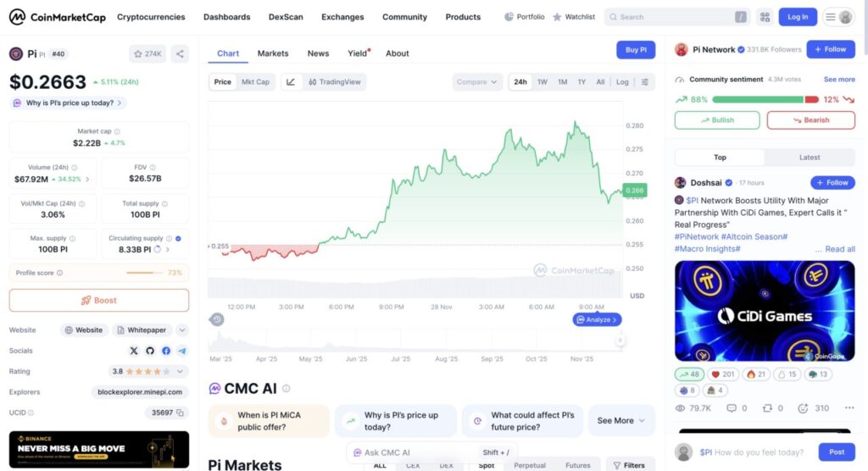Image resolution: width=868 pixels, height=471 pixels.
Task: Open the X (Twitter) social link
Action: click(134, 351)
